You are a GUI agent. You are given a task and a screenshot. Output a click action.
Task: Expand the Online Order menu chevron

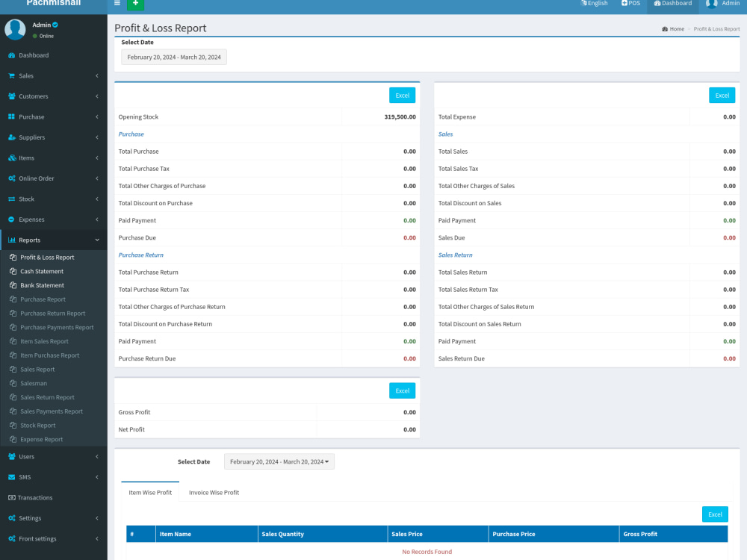click(97, 178)
